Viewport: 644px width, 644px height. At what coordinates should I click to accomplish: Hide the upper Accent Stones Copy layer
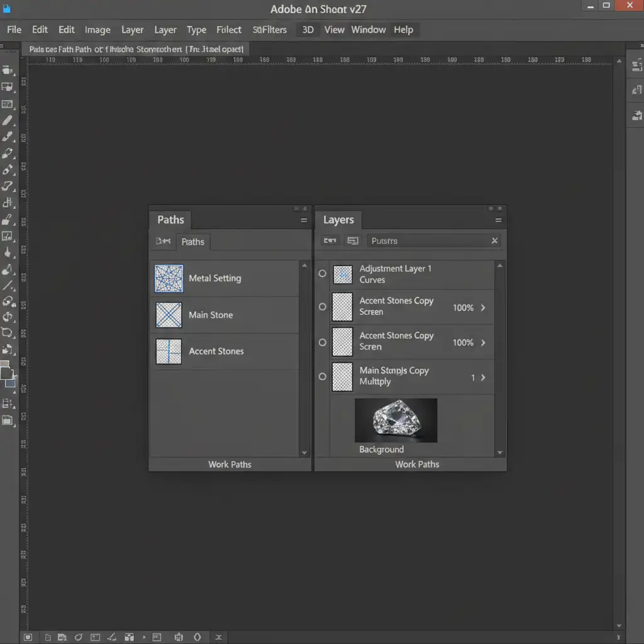pos(323,307)
